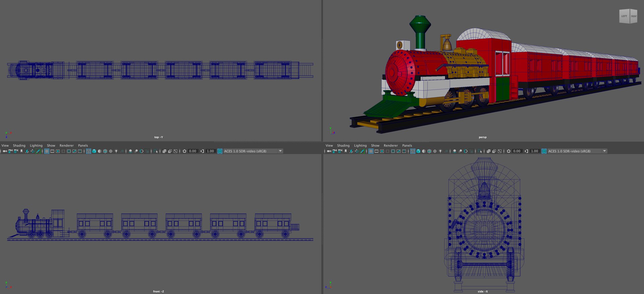Click Bookmarks icon in front view toolbar
Image resolution: width=644 pixels, height=294 pixels.
[21, 151]
